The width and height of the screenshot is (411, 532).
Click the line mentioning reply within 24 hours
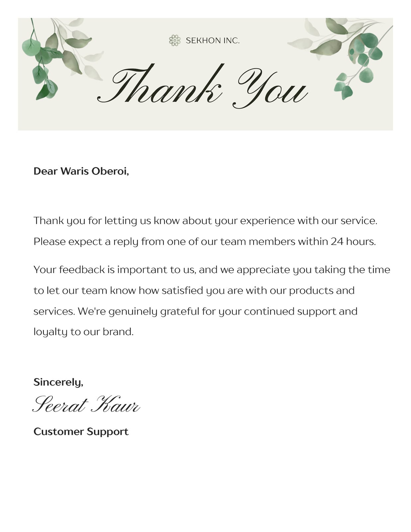[x=205, y=241]
